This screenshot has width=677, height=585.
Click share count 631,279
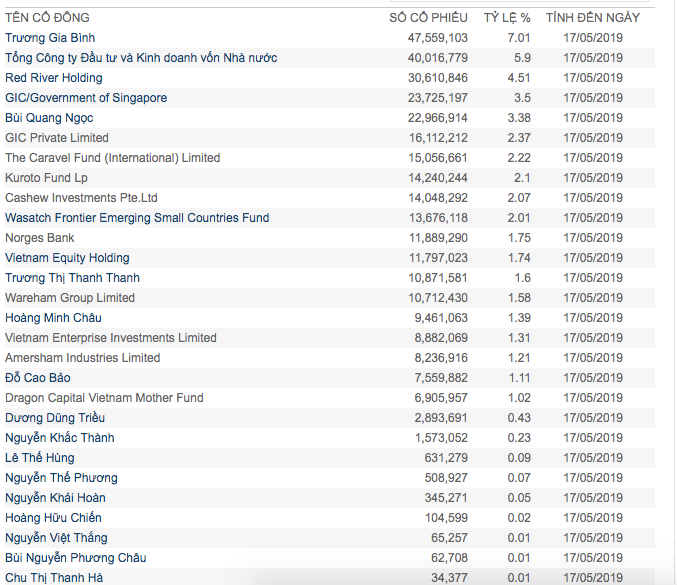tap(446, 458)
